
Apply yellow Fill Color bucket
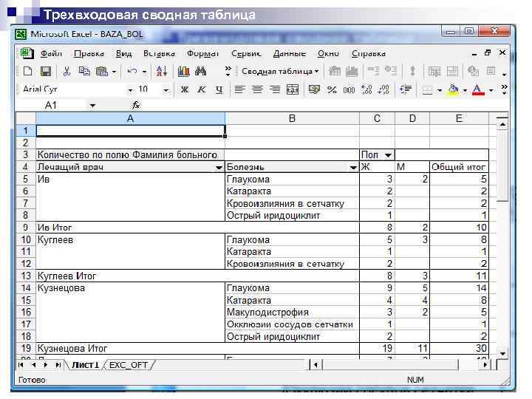pos(453,90)
